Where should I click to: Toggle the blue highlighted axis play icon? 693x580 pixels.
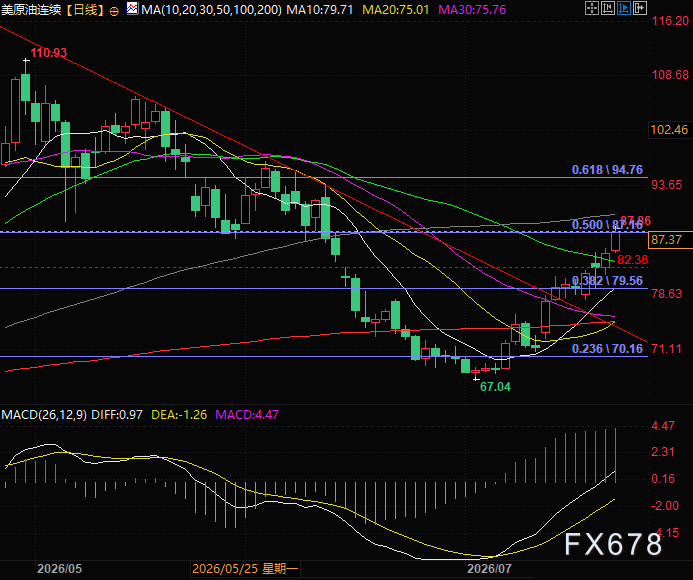(624, 8)
